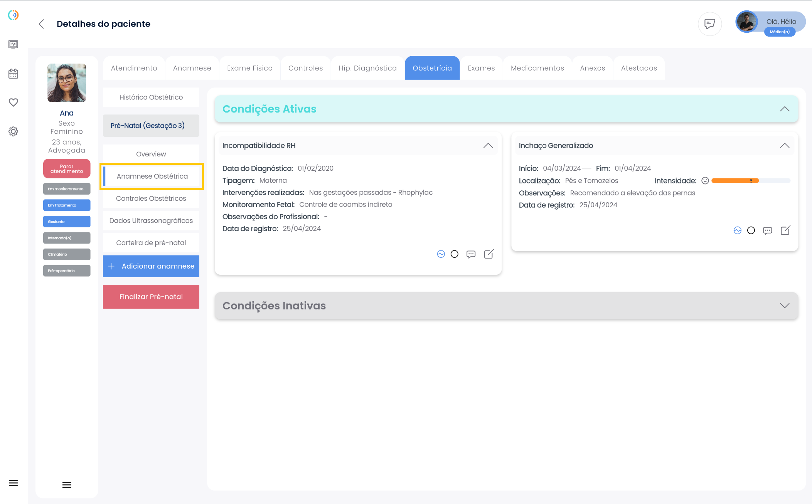Toggle the circle status on Inchaço Generalizado card
This screenshot has height=504, width=812.
click(751, 230)
